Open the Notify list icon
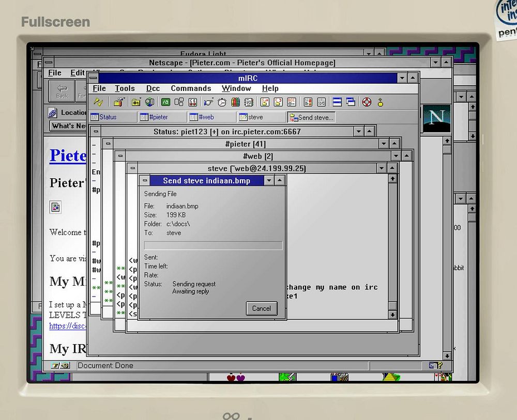 (308, 102)
